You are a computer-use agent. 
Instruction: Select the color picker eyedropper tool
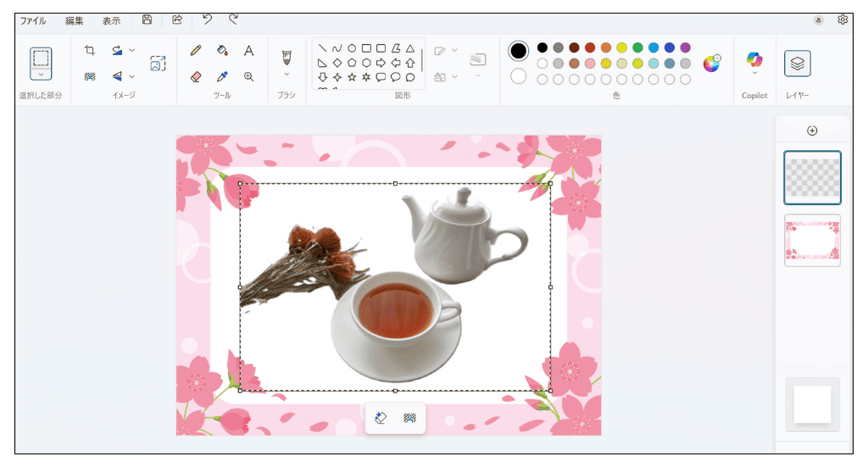223,76
